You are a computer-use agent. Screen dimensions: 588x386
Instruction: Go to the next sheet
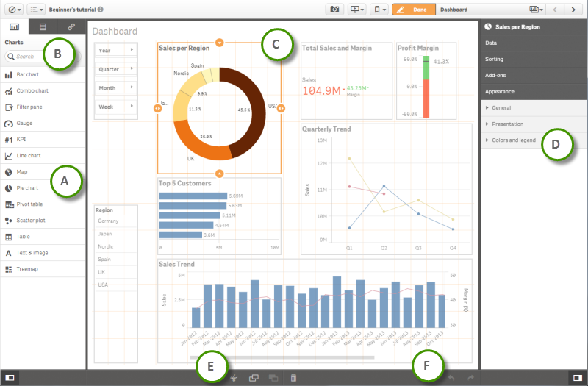pos(573,10)
